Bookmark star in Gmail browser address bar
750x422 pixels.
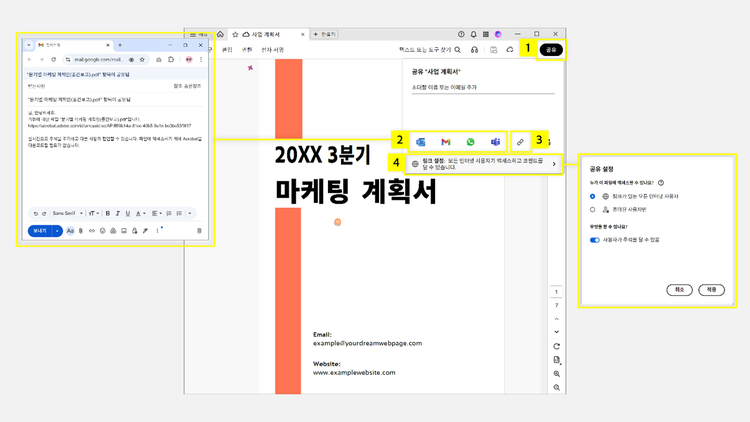point(142,60)
